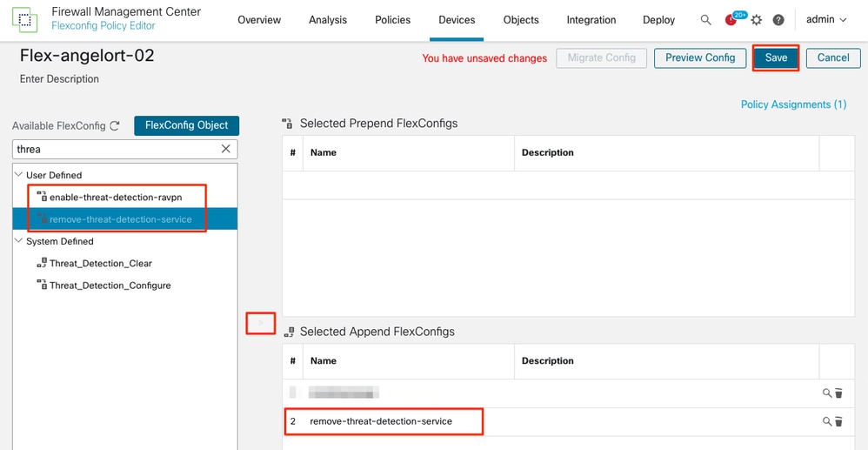Refresh the Available FlexConfig list
The image size is (868, 450).
point(115,126)
